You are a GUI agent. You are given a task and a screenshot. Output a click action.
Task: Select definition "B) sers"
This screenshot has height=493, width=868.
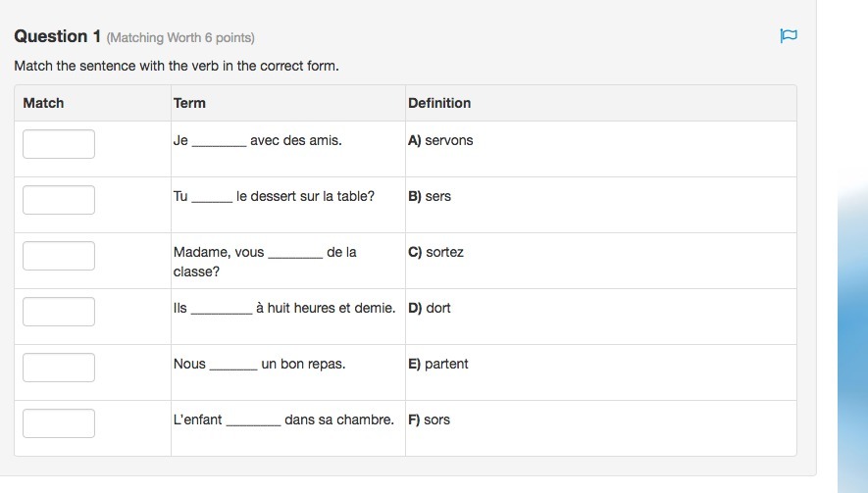coord(430,196)
